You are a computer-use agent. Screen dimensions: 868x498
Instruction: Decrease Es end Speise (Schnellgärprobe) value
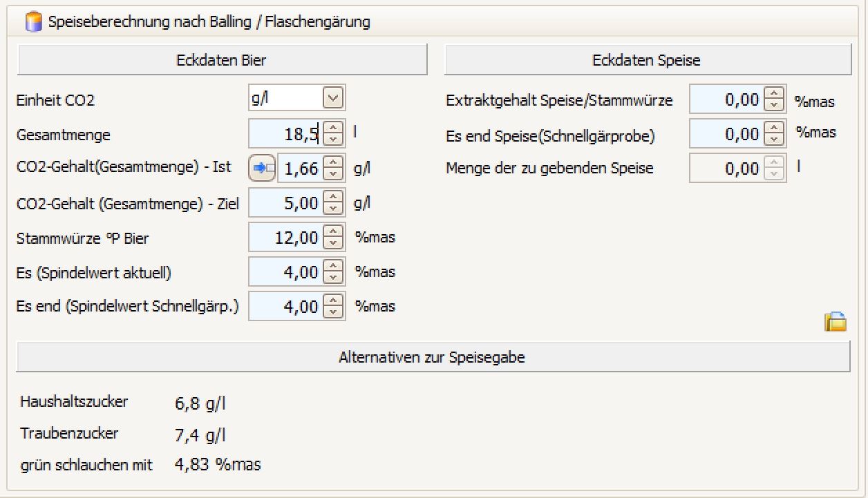pyautogui.click(x=775, y=140)
